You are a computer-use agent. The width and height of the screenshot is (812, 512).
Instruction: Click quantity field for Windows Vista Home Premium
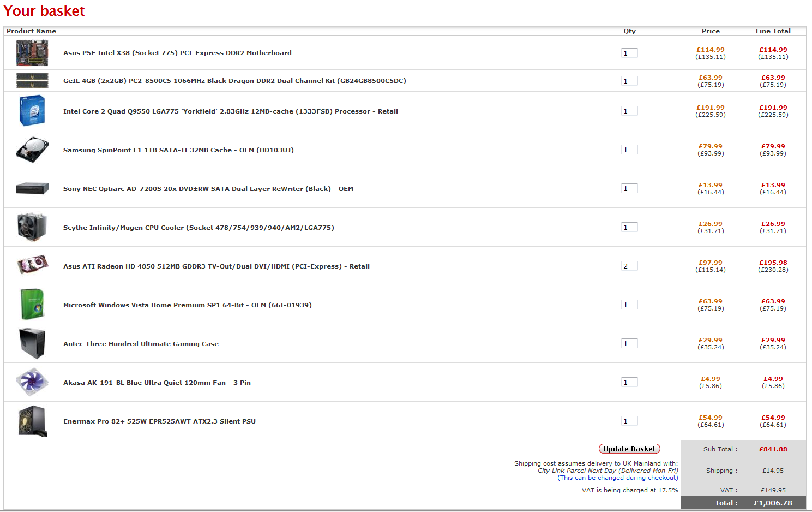(629, 305)
